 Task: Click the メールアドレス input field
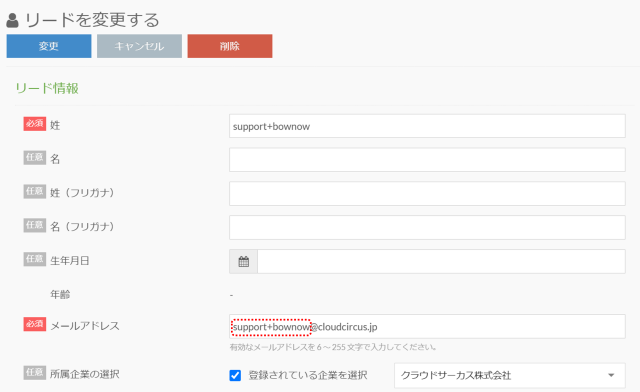click(427, 326)
